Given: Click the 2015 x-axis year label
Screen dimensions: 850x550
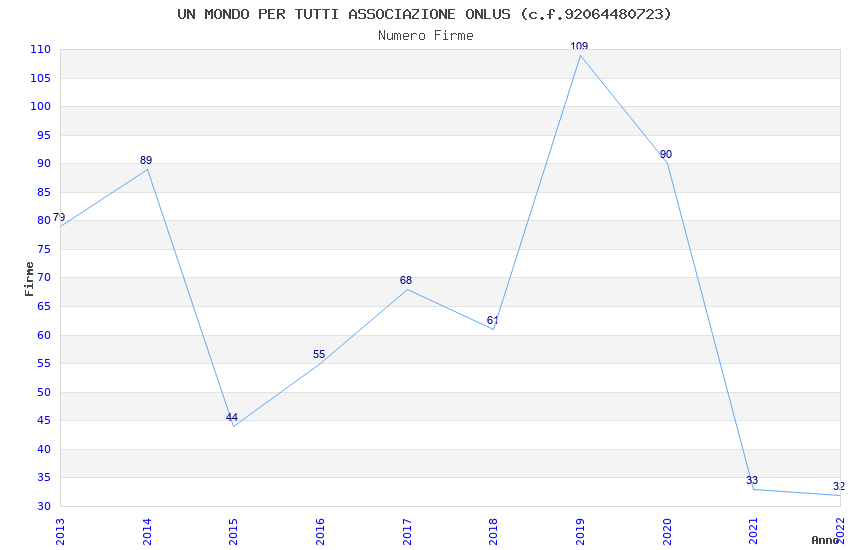Looking at the screenshot, I should click(x=233, y=531).
